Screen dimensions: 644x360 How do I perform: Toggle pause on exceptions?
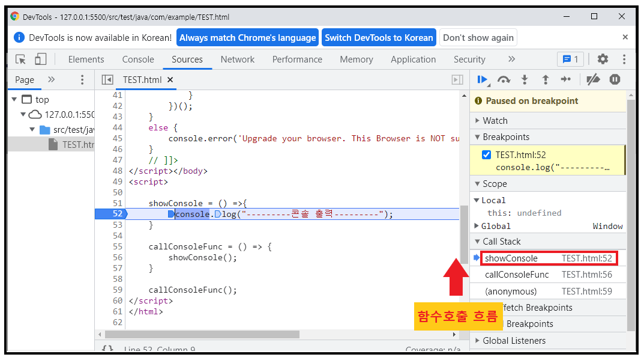tap(615, 79)
